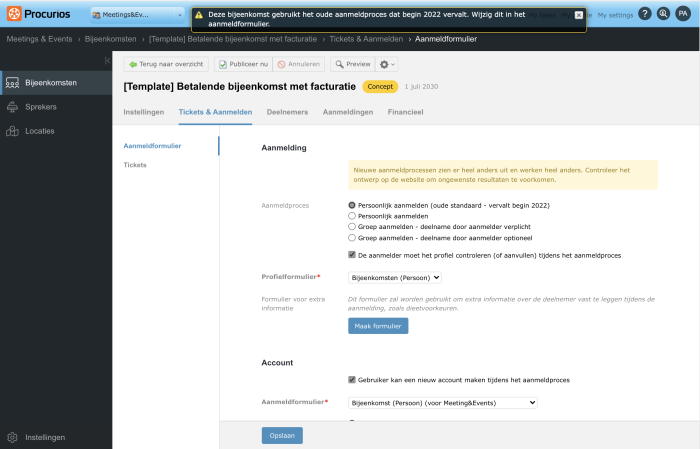Image resolution: width=700 pixels, height=449 pixels.
Task: Select Groep aanmelden deelname optioneel radio
Action: 352,238
